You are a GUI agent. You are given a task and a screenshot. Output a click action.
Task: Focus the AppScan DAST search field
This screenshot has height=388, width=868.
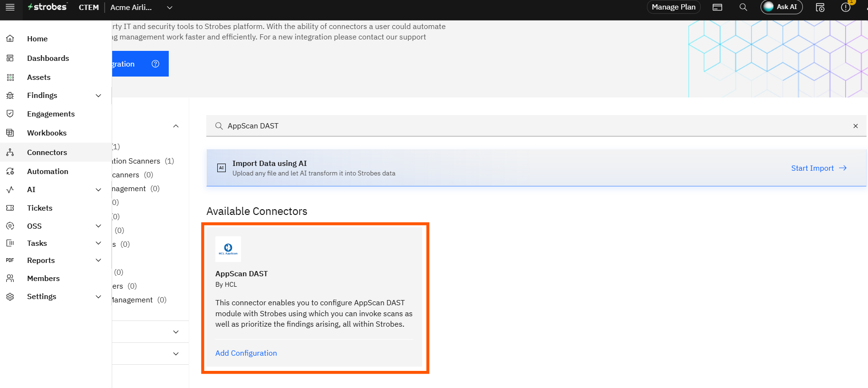[x=523, y=126]
